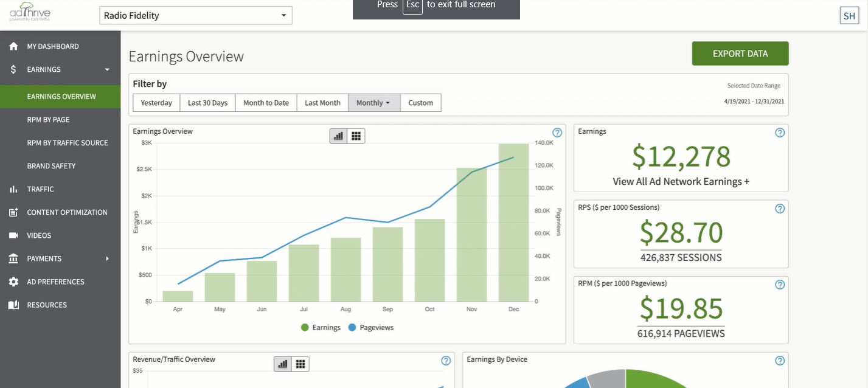The image size is (868, 388).
Task: Switch Earnings Overview to table view
Action: click(356, 136)
